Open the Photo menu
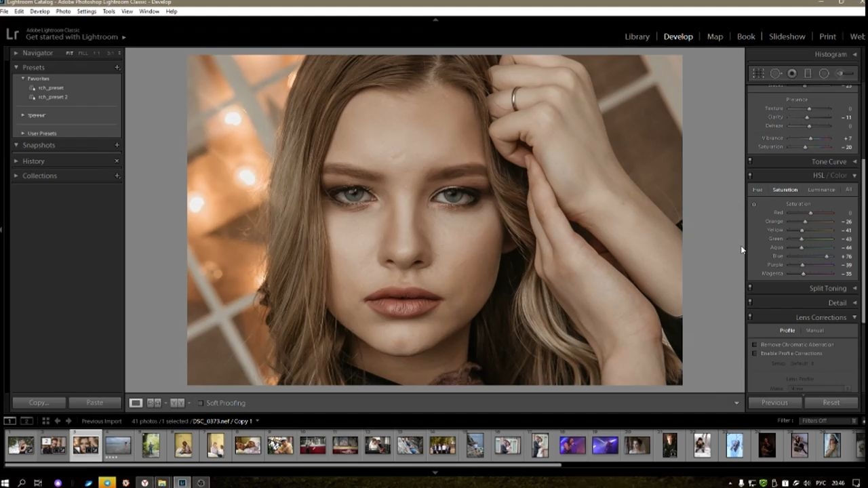The image size is (868, 488). coord(63,12)
